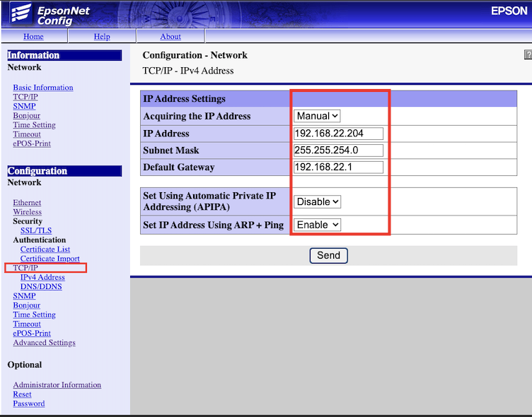Screen dimensions: 532x417
Task: Open ePOS-Print under Configuration
Action: coord(32,334)
